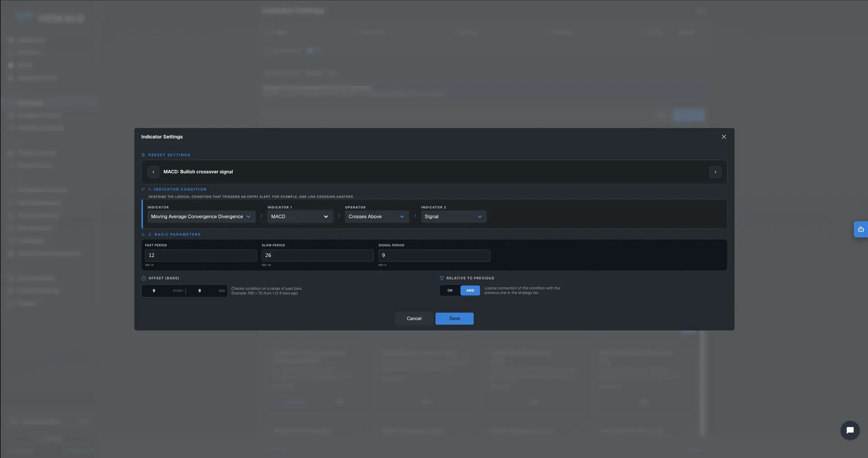The height and width of the screenshot is (458, 868).
Task: Go to next preset setting
Action: (715, 172)
